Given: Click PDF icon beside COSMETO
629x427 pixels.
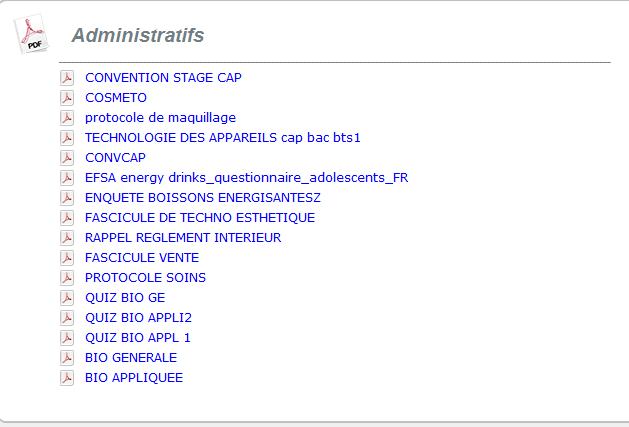Looking at the screenshot, I should pos(68,98).
